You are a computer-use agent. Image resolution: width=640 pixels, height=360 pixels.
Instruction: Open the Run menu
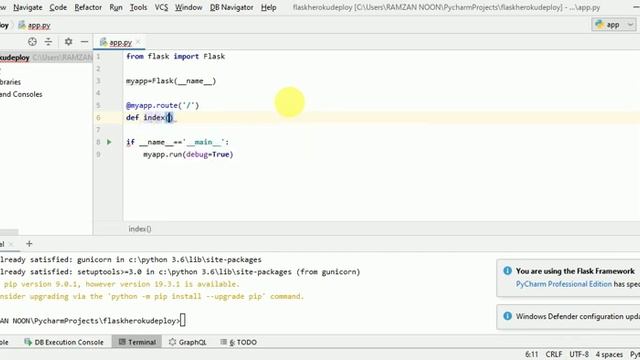116,7
